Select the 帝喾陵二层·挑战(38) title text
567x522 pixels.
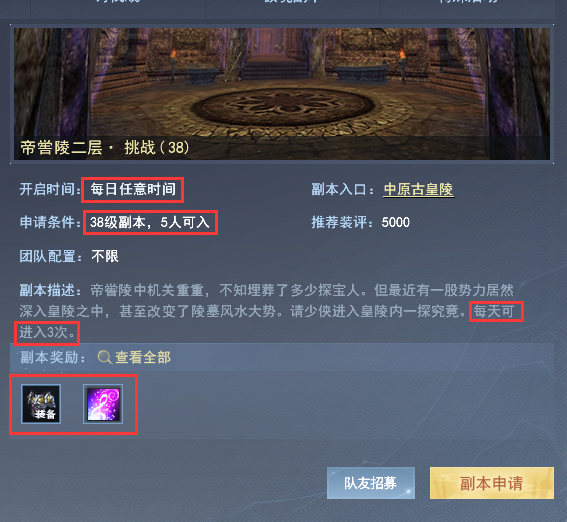click(105, 147)
